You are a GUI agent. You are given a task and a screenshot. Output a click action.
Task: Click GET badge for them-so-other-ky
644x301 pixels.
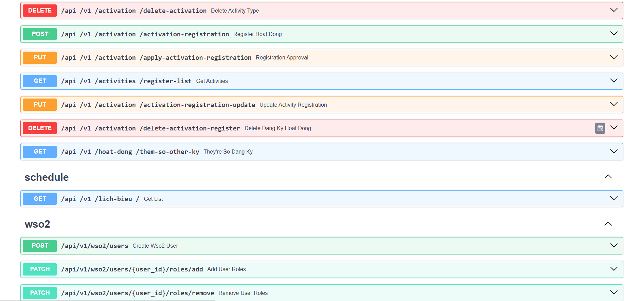pyautogui.click(x=40, y=152)
